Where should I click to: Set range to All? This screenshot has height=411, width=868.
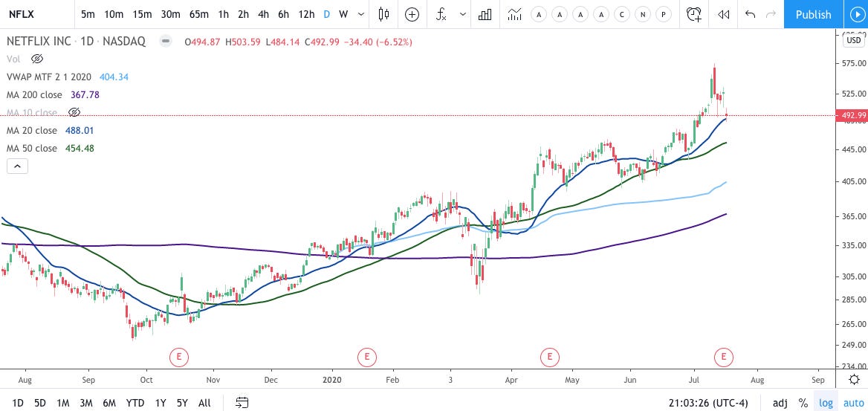(x=204, y=403)
